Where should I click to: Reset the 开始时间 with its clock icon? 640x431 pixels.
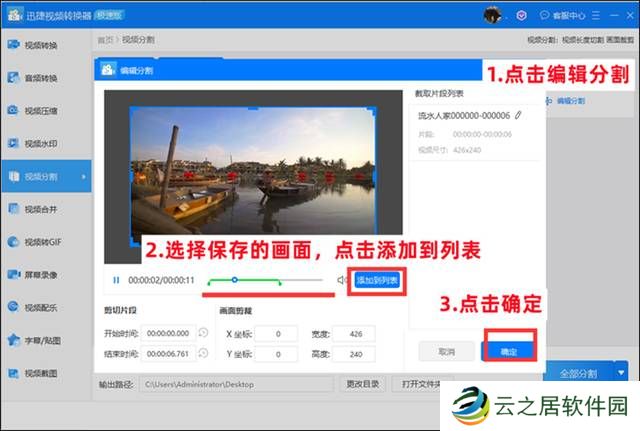[203, 333]
